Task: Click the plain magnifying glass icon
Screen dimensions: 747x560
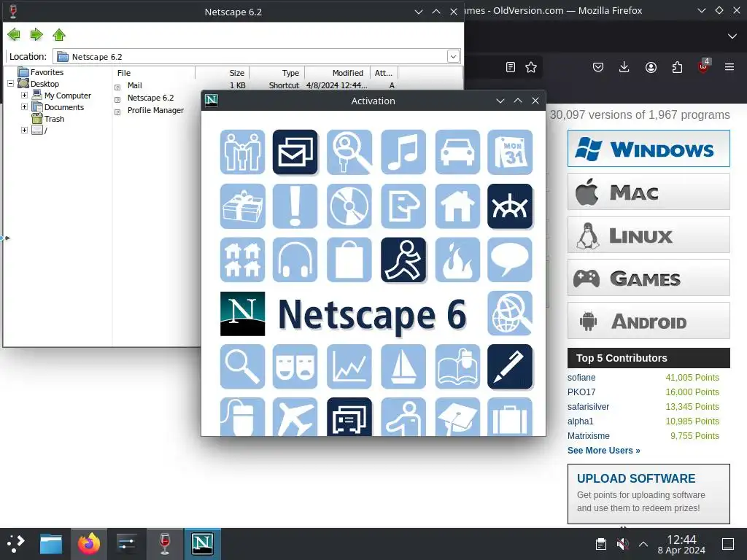Action: pyautogui.click(x=242, y=367)
